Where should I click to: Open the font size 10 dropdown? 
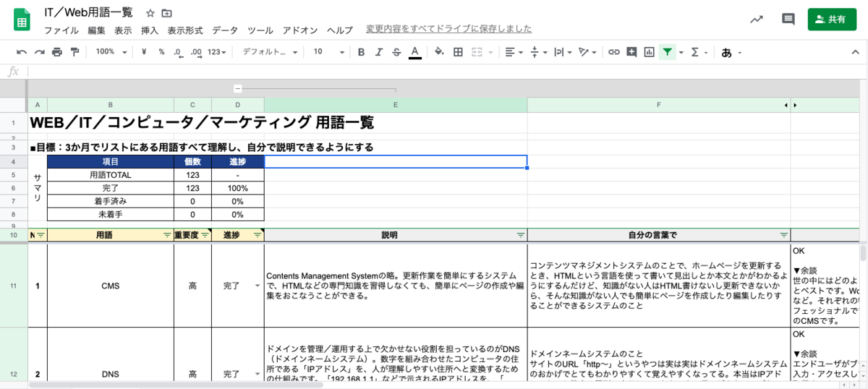329,52
